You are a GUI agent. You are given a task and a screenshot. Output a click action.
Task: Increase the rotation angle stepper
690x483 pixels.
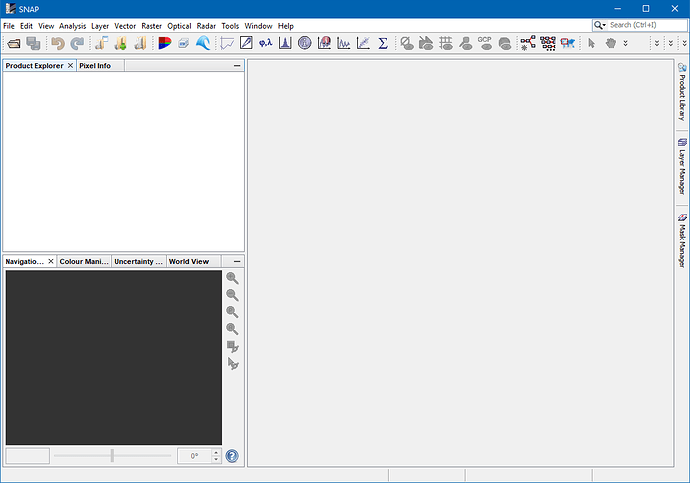(216, 452)
